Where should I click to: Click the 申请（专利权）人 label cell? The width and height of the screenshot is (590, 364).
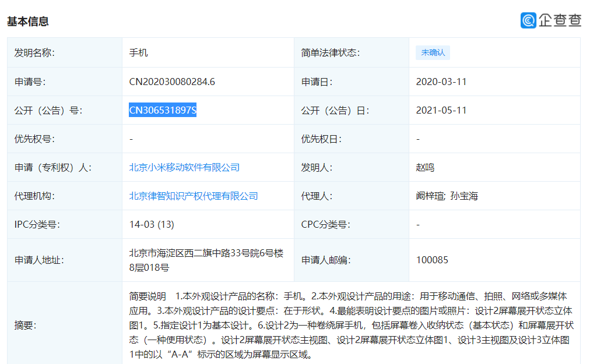pos(65,167)
